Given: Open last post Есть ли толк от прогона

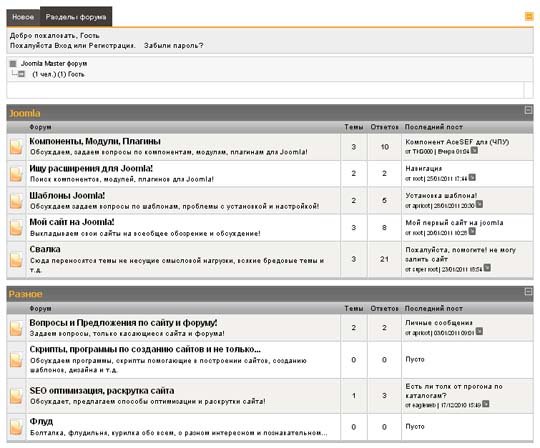Looking at the screenshot, I should tap(454, 391).
